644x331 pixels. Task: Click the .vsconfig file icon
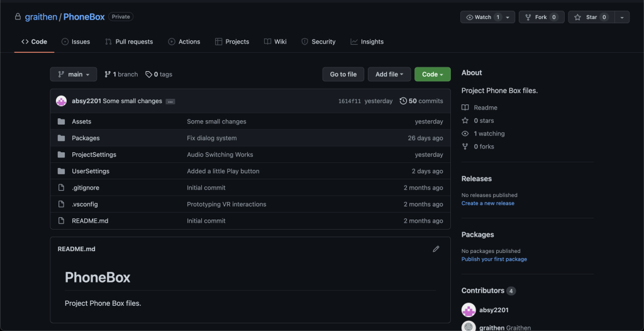[61, 205]
